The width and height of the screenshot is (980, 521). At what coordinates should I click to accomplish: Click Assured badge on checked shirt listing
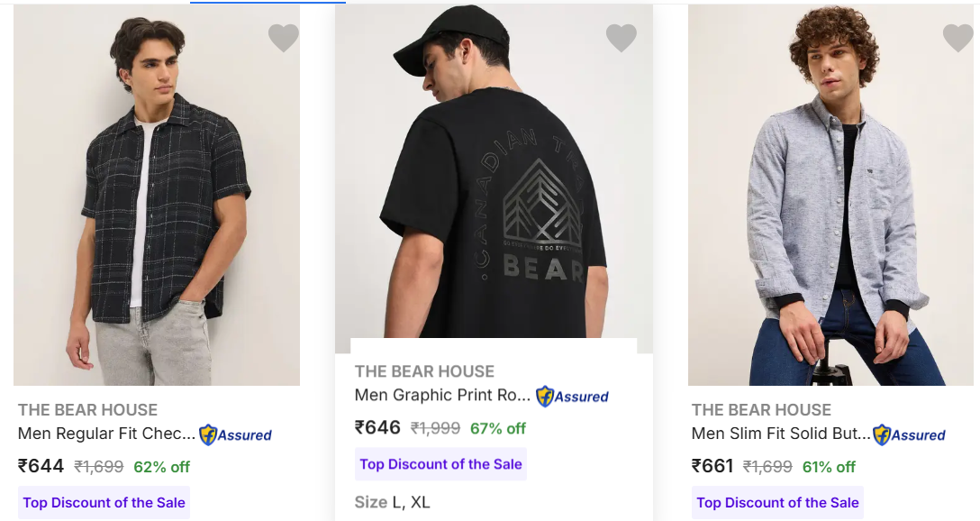pyautogui.click(x=236, y=434)
